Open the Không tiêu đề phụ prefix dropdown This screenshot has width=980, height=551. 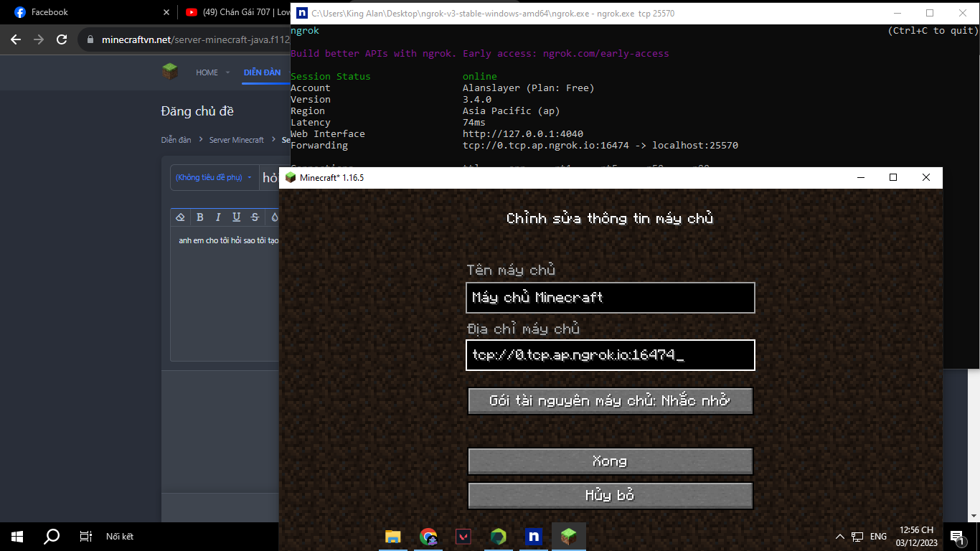coord(215,177)
